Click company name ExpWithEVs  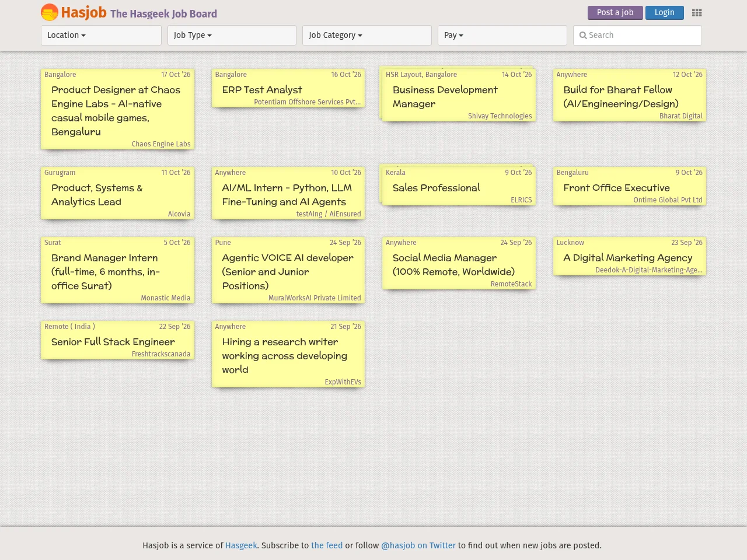click(x=343, y=382)
